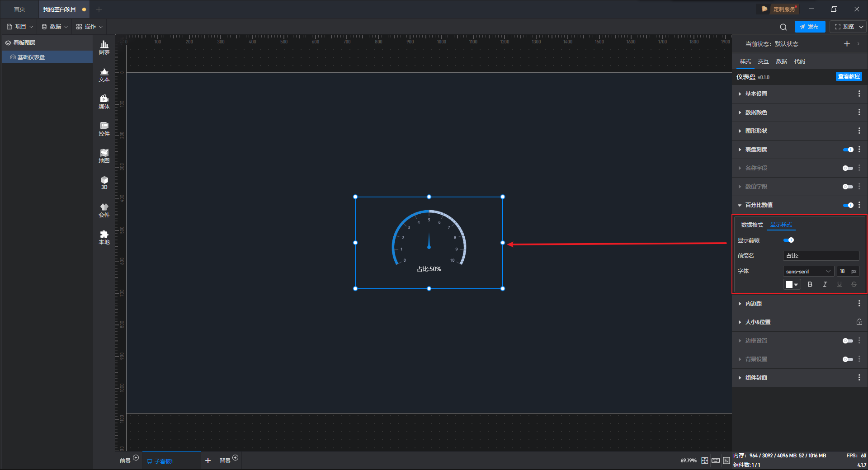The width and height of the screenshot is (868, 470).
Task: Click the strikethrough S formatting icon
Action: [x=854, y=284]
